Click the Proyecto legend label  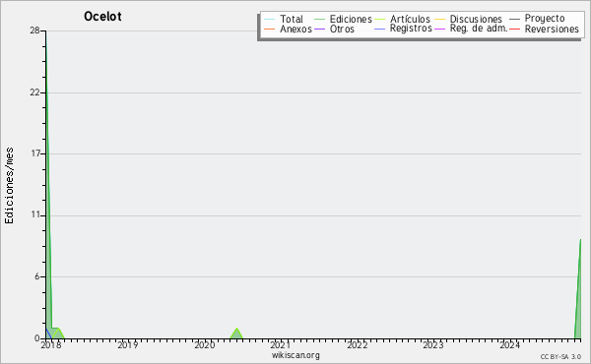[545, 18]
